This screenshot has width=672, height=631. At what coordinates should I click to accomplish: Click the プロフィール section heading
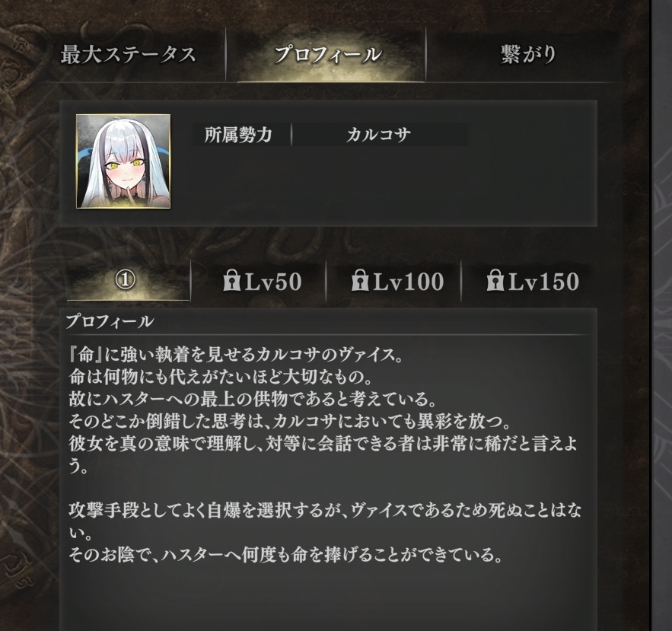(x=110, y=321)
